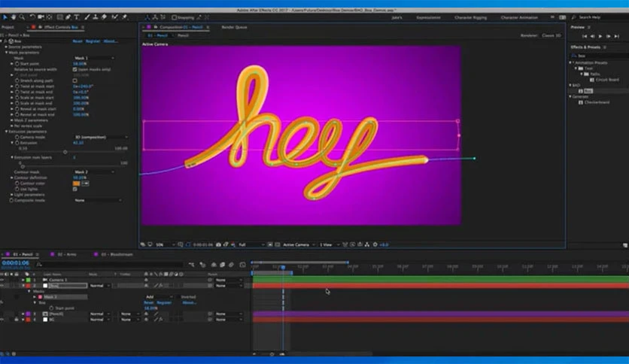
Task: Click the Pencil breadcrumb in composition viewer
Action: point(183,35)
